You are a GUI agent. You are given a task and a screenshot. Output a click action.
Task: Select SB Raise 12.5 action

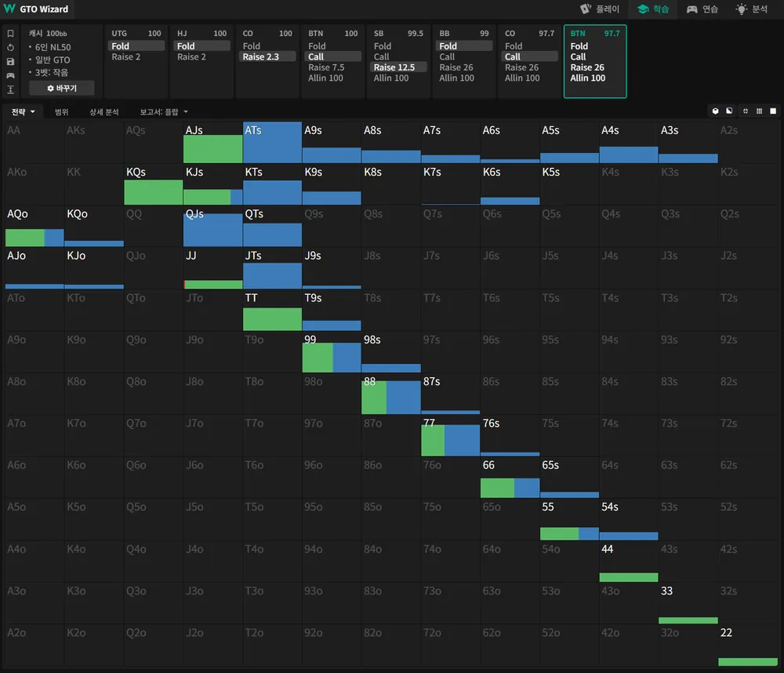tap(398, 67)
